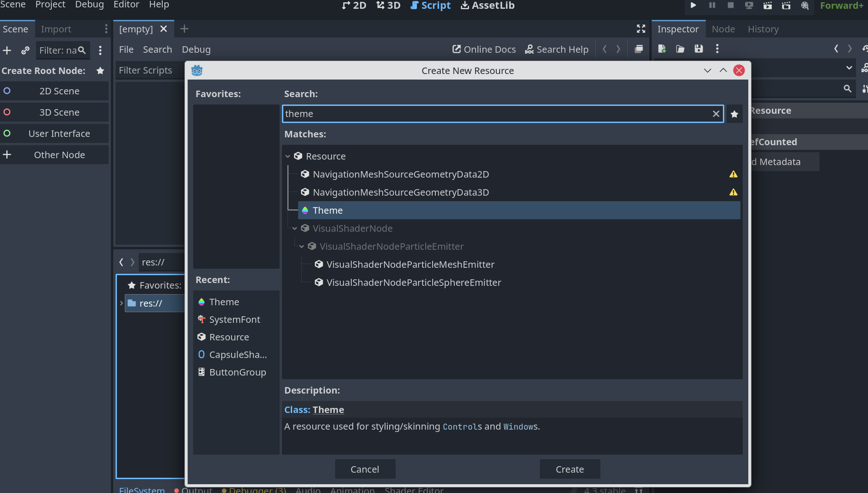Run the current scene clapper icon

click(768, 5)
